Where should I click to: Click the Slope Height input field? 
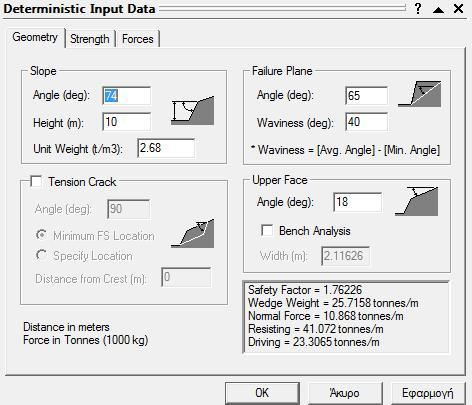127,122
